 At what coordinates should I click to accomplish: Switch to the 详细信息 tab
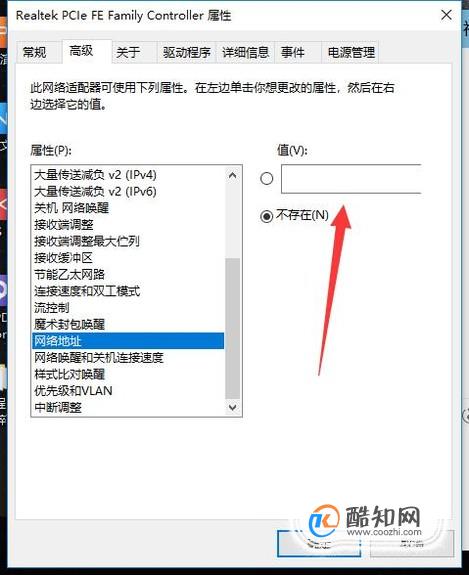tap(245, 52)
